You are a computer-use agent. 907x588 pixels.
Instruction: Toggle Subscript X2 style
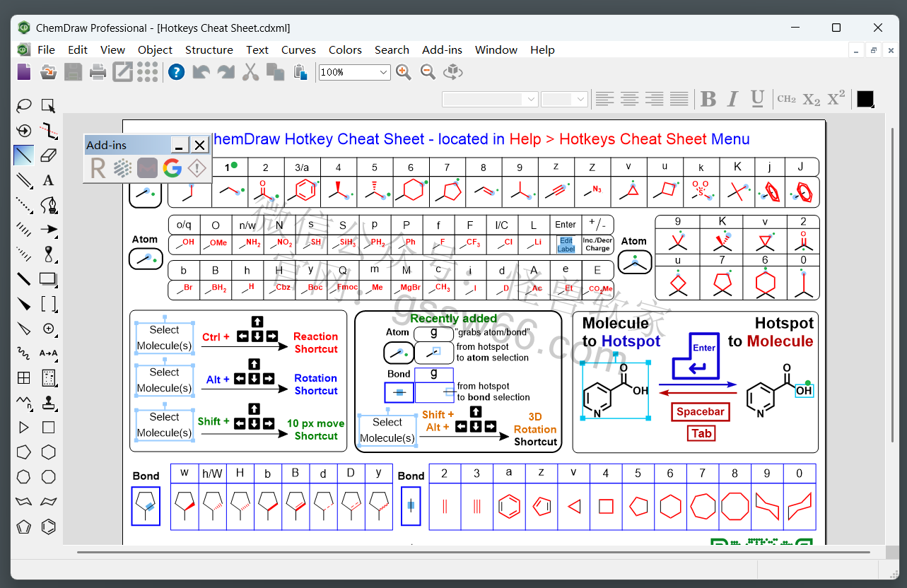point(812,99)
